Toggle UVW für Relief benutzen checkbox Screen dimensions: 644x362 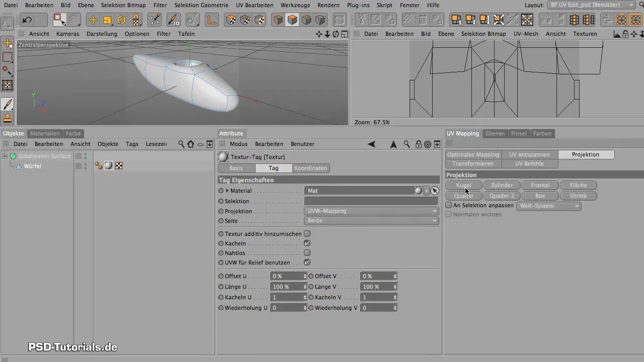point(307,262)
